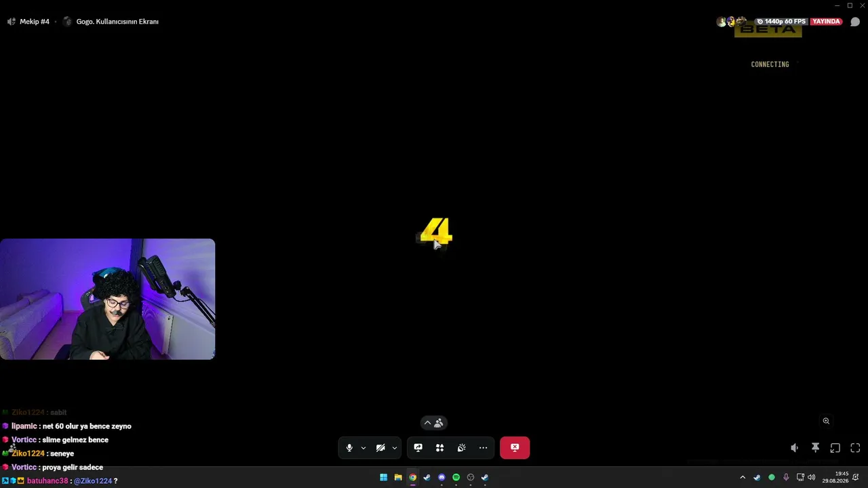
Task: Switch to Google Chrome on taskbar
Action: [x=412, y=478]
